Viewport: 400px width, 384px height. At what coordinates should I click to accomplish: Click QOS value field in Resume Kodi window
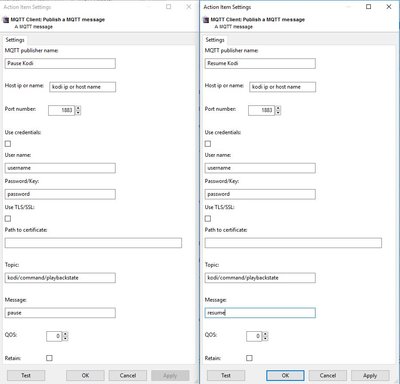(254, 336)
